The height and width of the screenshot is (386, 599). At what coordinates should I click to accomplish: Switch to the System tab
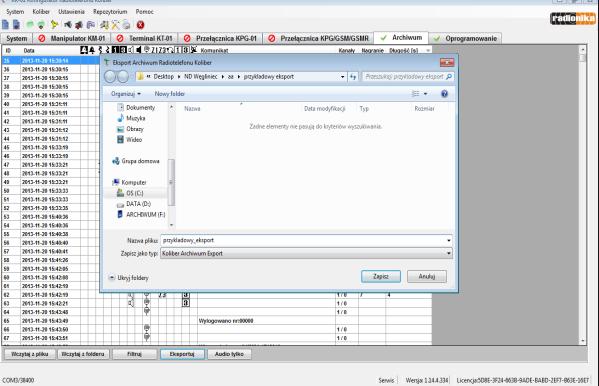pyautogui.click(x=17, y=39)
